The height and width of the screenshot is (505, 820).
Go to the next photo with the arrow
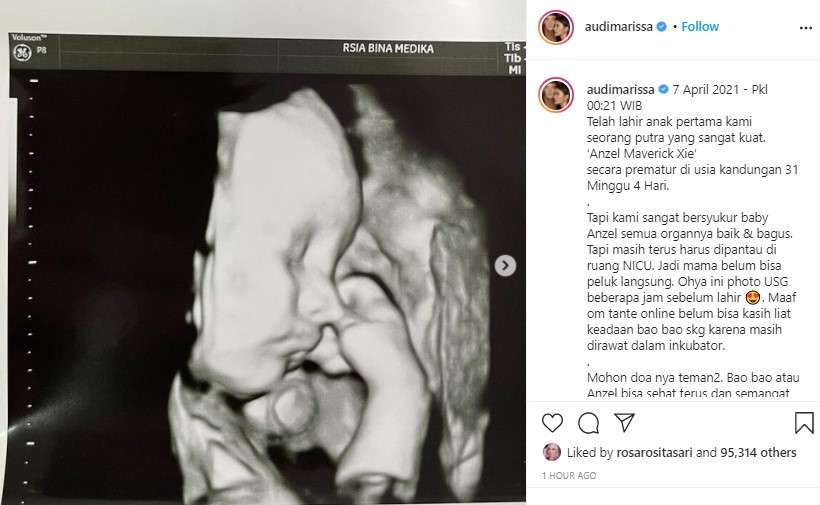click(x=507, y=265)
